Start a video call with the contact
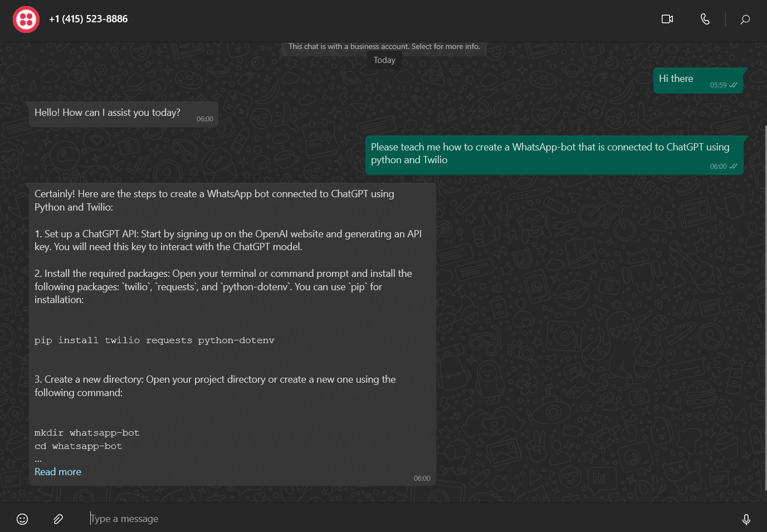 click(667, 19)
